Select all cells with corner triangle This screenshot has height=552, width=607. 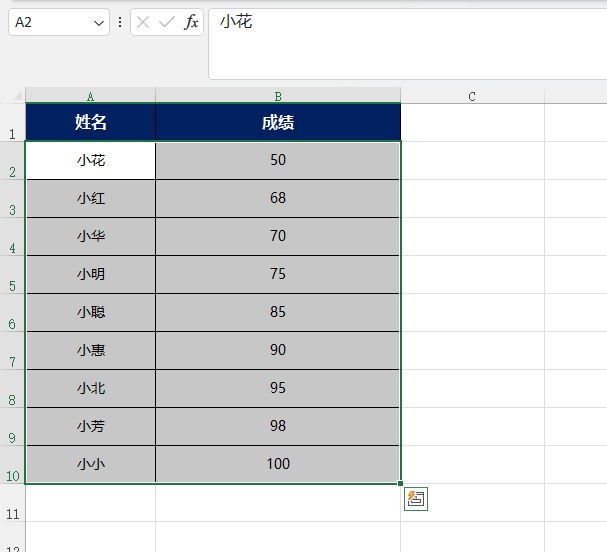[x=17, y=96]
